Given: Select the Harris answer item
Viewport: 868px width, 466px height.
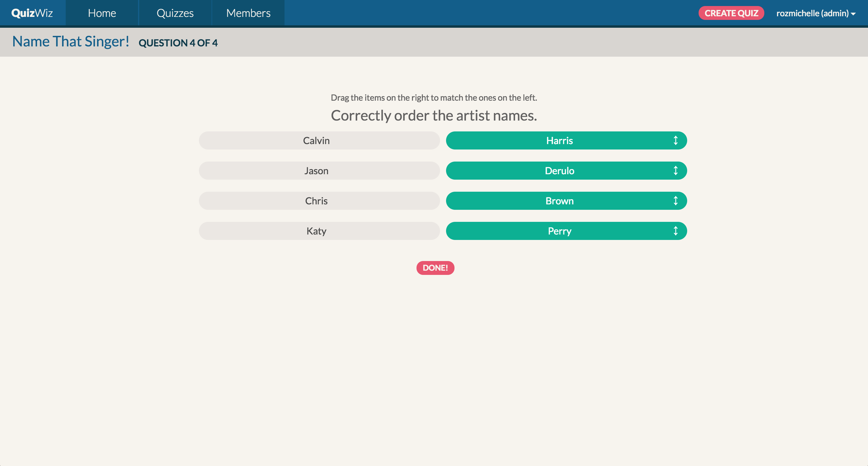Looking at the screenshot, I should click(566, 140).
